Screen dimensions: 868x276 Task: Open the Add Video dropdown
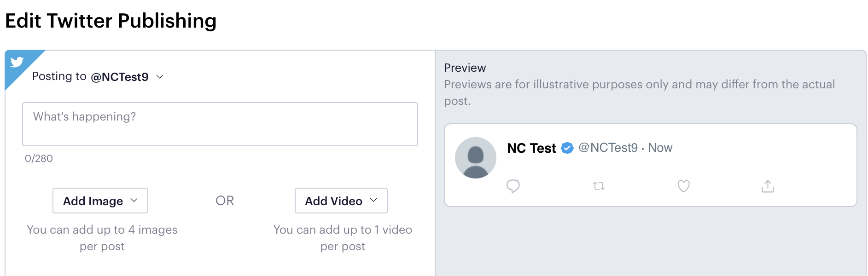(x=341, y=201)
